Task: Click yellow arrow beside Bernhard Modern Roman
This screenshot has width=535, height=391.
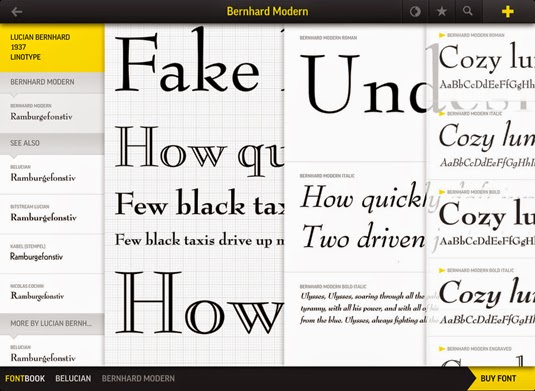Action: coord(442,35)
